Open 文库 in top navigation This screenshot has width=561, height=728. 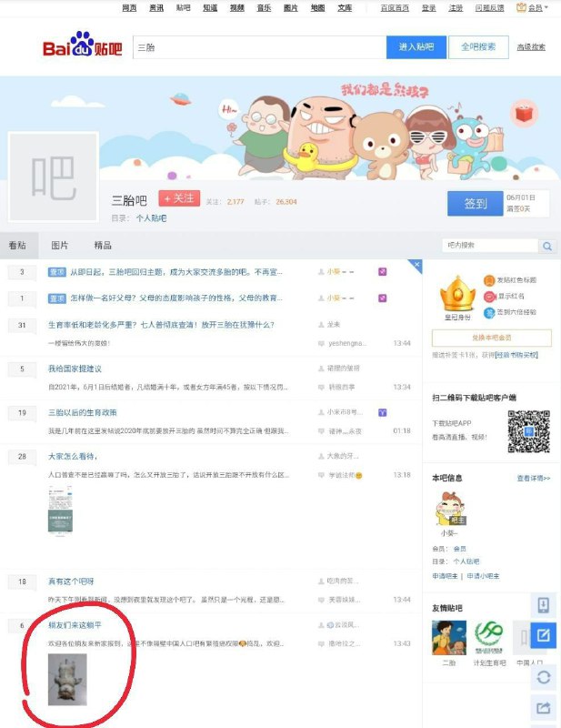[x=345, y=7]
